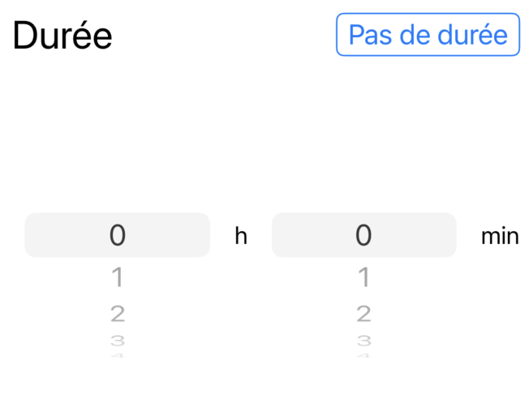Viewport: 529px width, 420px height.
Task: Tap faded 4 at bottom of minutes wheel
Action: point(363,355)
